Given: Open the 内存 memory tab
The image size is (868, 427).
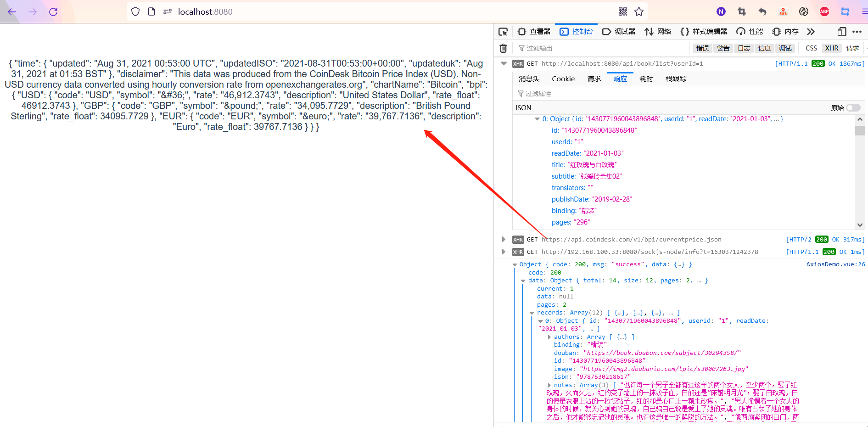Looking at the screenshot, I should [x=785, y=32].
